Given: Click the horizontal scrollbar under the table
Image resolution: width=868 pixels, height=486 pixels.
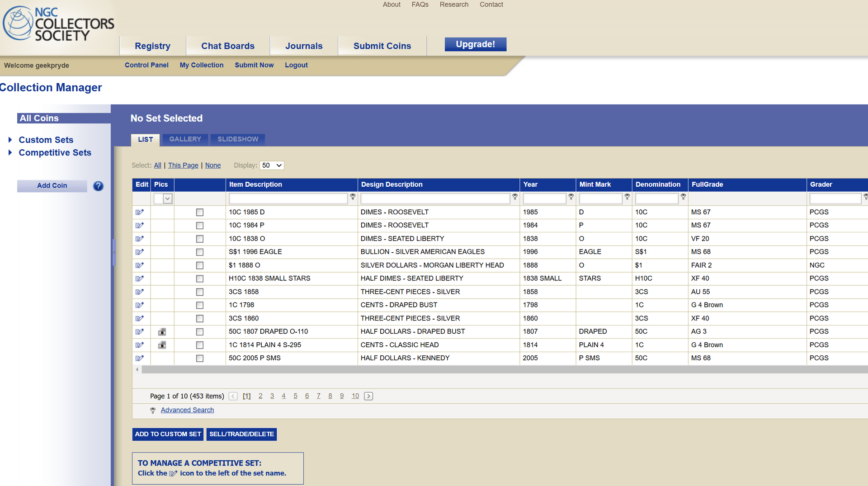Looking at the screenshot, I should (497, 370).
